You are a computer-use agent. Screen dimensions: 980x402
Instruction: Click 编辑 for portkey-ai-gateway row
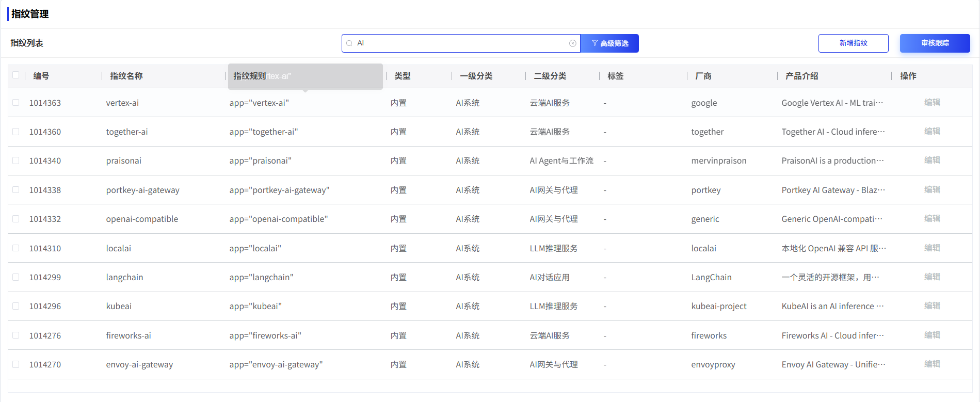932,189
